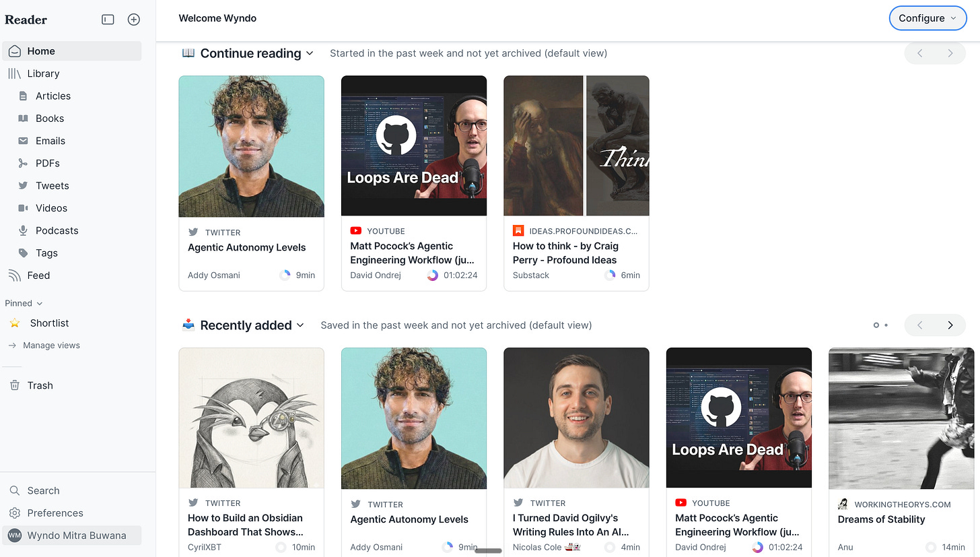Click the Recently added previous arrow

(920, 325)
